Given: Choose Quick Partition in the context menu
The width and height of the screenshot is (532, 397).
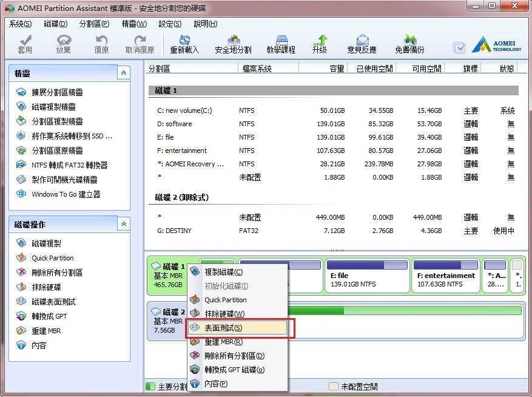Looking at the screenshot, I should (238, 300).
